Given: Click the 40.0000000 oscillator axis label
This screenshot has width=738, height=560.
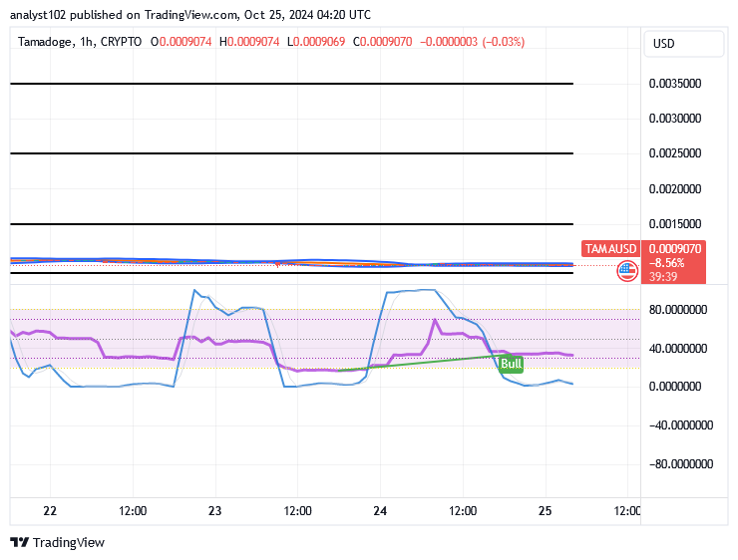Looking at the screenshot, I should coord(678,349).
